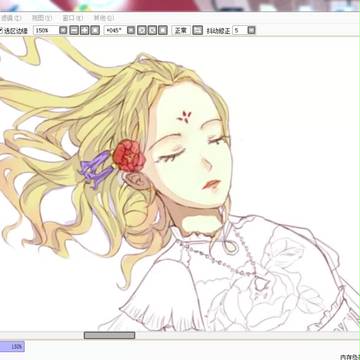
Task: Open the 视图 (View) menu
Action: click(42, 18)
